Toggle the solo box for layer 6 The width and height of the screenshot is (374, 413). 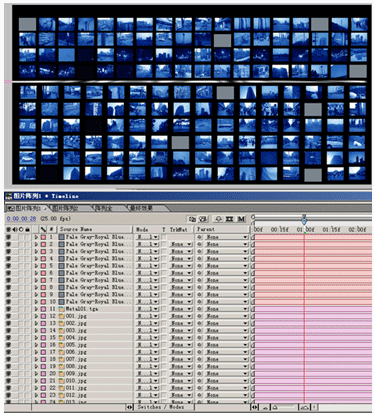21,273
